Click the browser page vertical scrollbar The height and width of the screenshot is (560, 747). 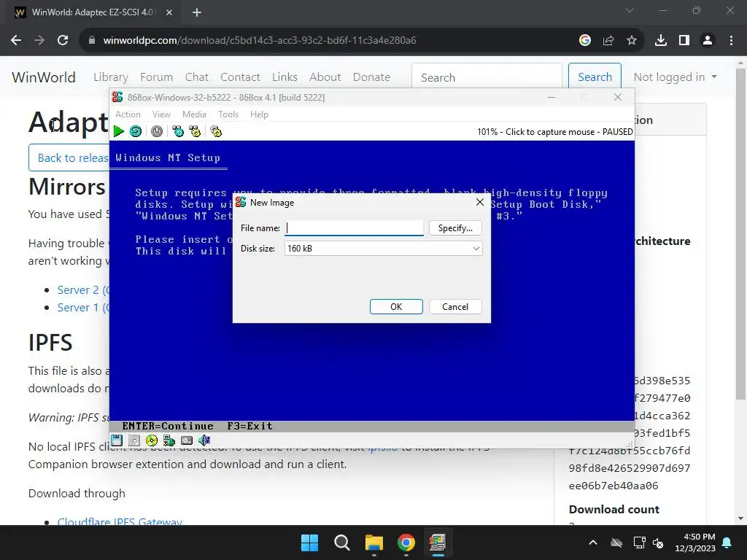pyautogui.click(x=740, y=233)
